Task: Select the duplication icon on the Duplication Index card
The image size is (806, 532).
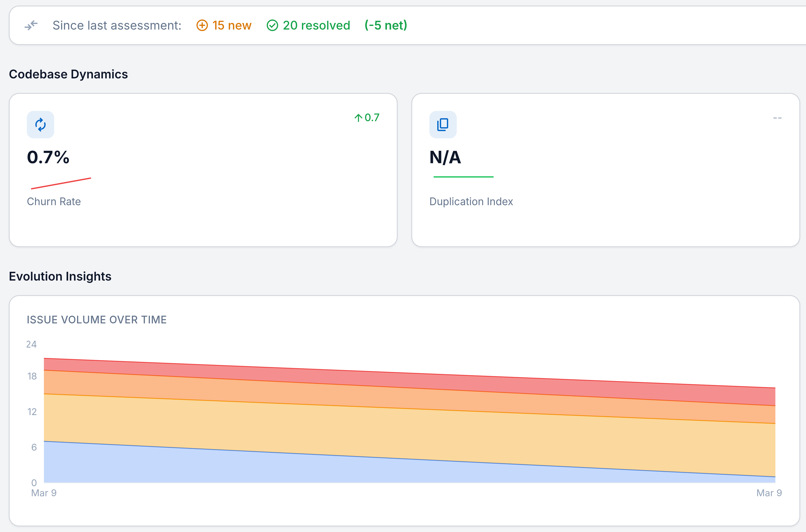Action: click(x=443, y=124)
